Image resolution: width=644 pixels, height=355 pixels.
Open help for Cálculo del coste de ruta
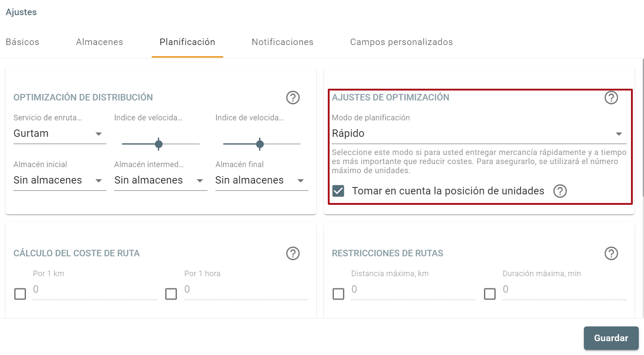click(293, 254)
